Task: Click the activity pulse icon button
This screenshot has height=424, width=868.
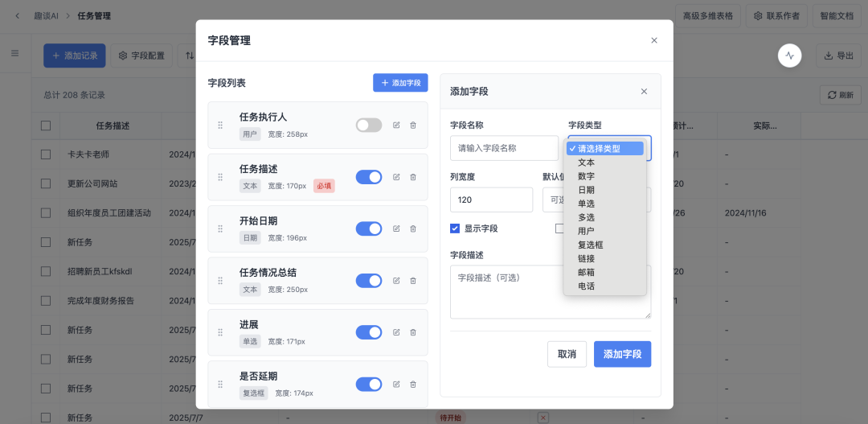Action: tap(790, 56)
